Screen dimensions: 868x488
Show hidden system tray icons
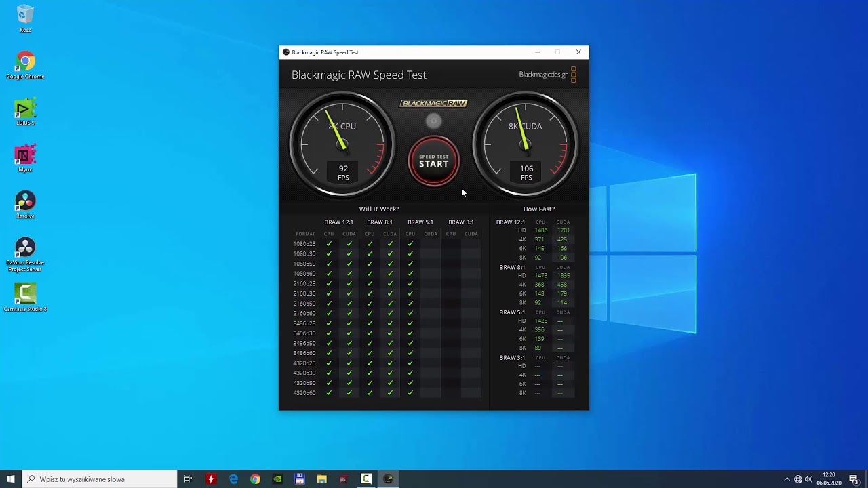coord(787,479)
